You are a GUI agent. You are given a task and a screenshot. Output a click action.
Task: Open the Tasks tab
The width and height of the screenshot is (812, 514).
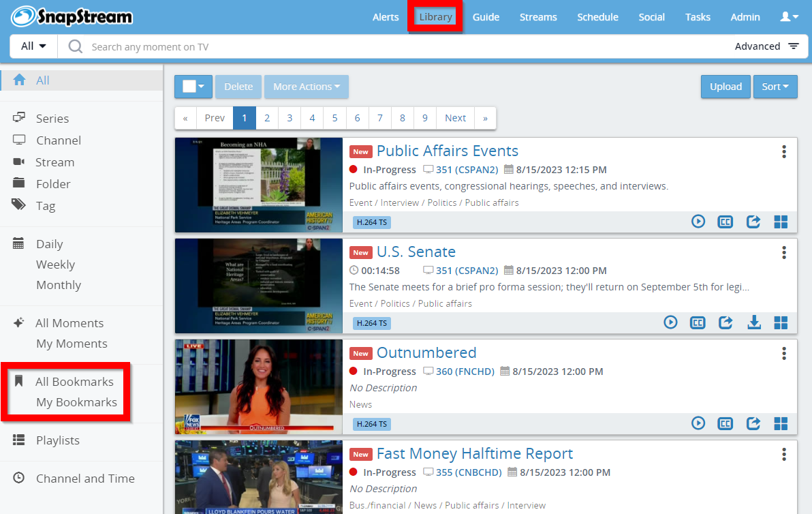[698, 17]
